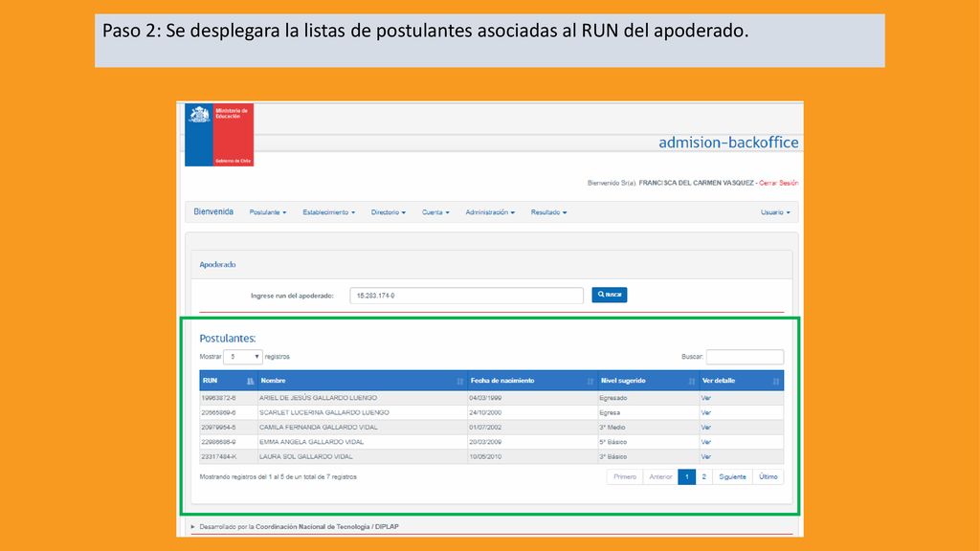The image size is (980, 551).
Task: Click the Postulantes section heading
Action: click(228, 339)
